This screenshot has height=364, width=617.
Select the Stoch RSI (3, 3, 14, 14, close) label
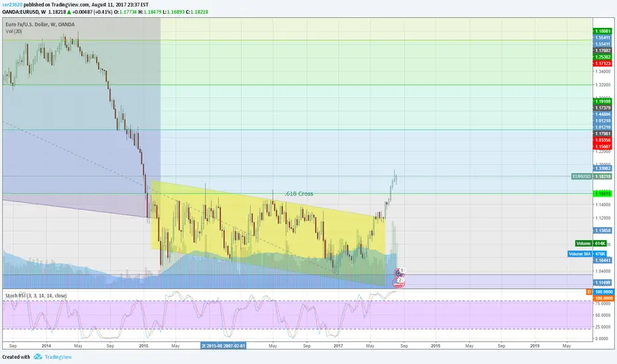tap(36, 296)
